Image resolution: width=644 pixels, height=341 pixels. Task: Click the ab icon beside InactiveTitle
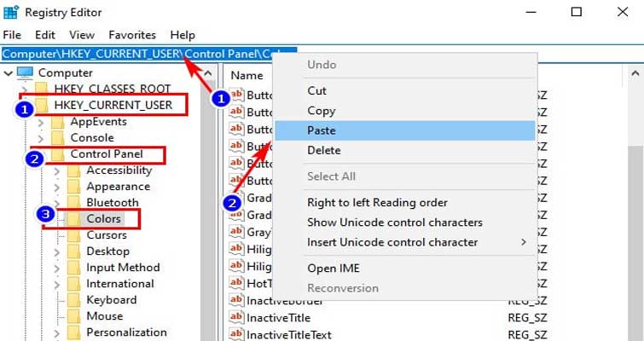coord(236,317)
